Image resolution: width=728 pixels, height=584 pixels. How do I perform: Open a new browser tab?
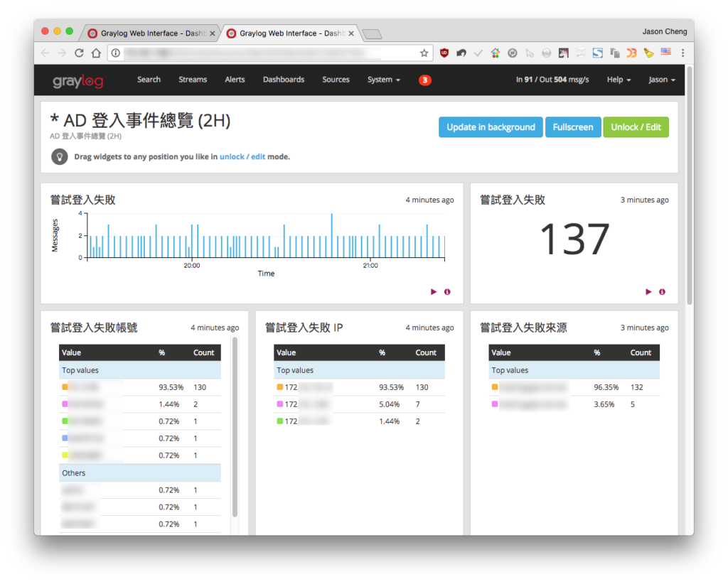click(372, 34)
